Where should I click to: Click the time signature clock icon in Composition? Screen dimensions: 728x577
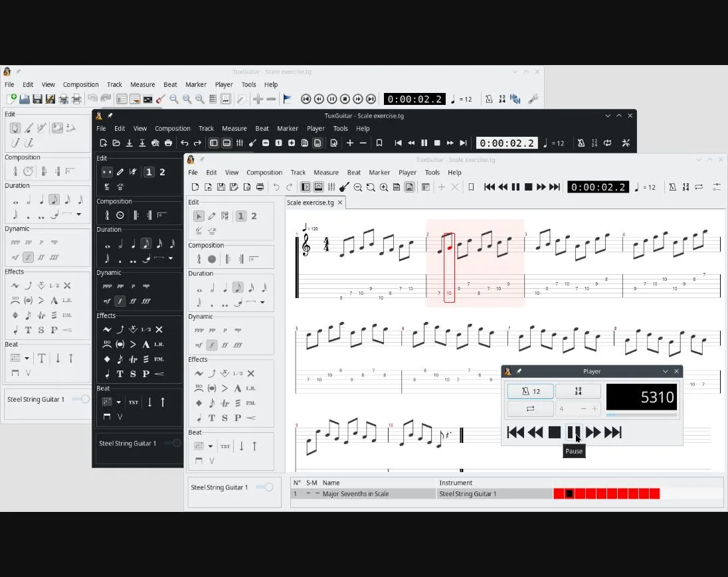[x=212, y=259]
